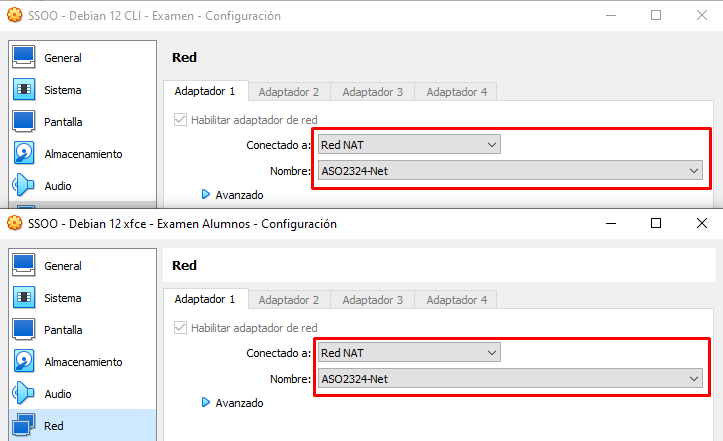This screenshot has height=441, width=723.
Task: Switch to Adaptador 2 tab in top window
Action: pyautogui.click(x=288, y=92)
